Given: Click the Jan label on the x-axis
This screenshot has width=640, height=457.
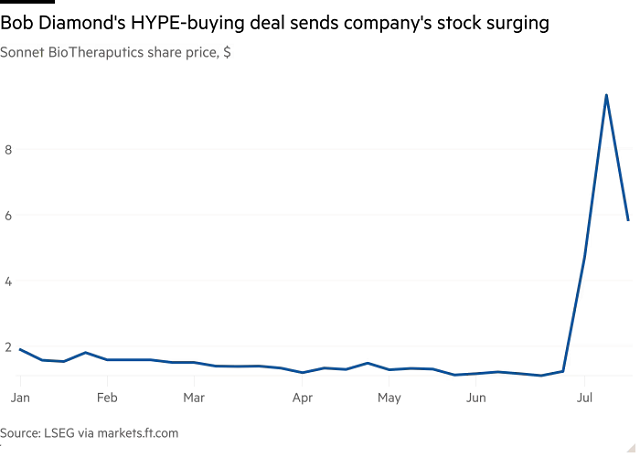Looking at the screenshot, I should 20,397.
